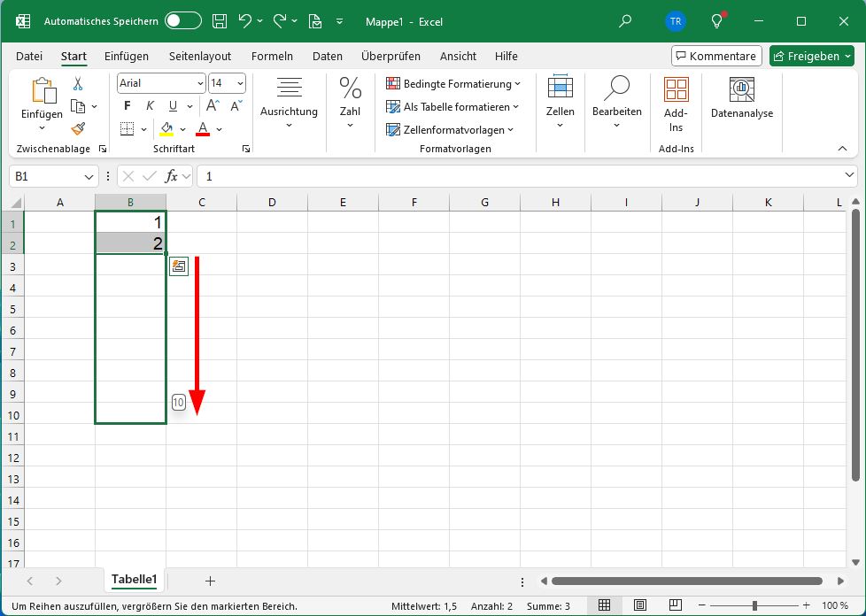This screenshot has height=616, width=866.
Task: Apply yellow fill color to selected cells
Action: [x=166, y=129]
